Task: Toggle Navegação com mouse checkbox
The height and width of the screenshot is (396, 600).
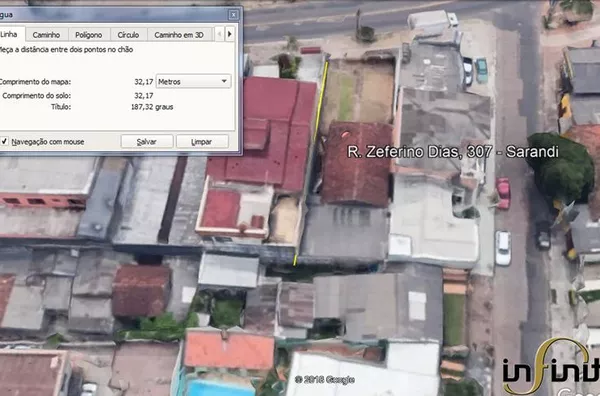Action: [4, 142]
